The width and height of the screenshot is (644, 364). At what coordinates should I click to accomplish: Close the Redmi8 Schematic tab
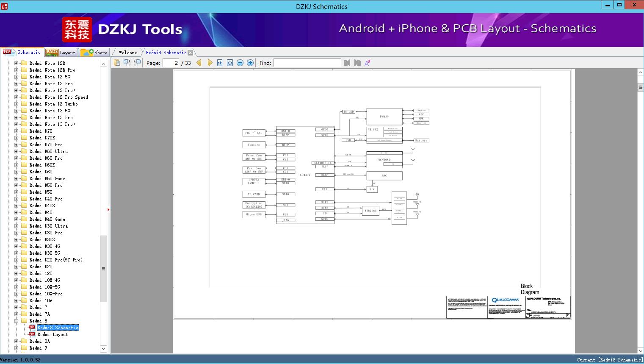pyautogui.click(x=191, y=53)
